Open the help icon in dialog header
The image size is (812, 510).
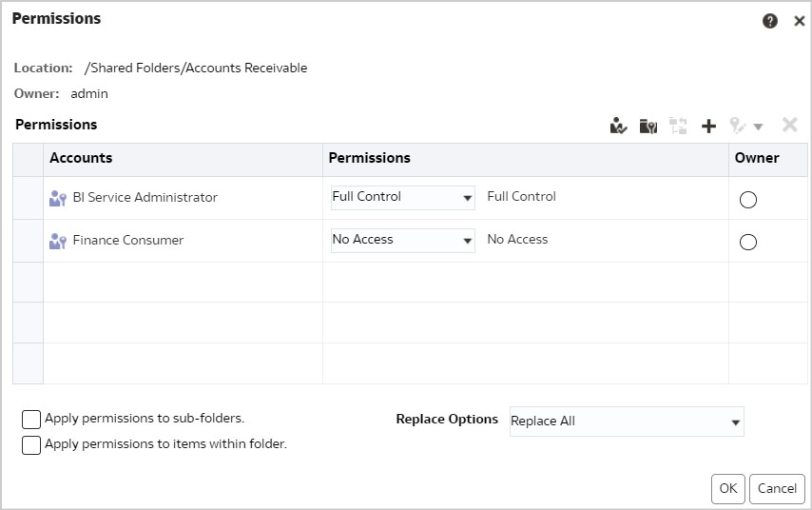coord(769,21)
